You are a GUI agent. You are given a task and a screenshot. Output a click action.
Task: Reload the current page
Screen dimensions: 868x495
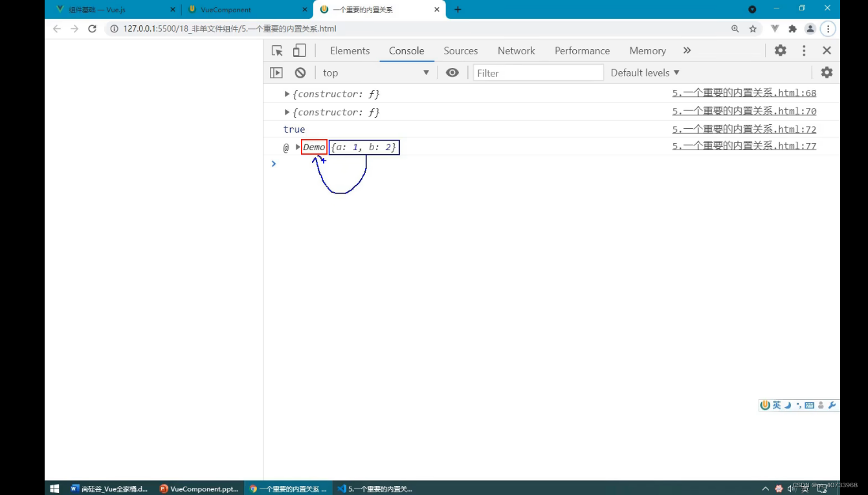click(92, 28)
